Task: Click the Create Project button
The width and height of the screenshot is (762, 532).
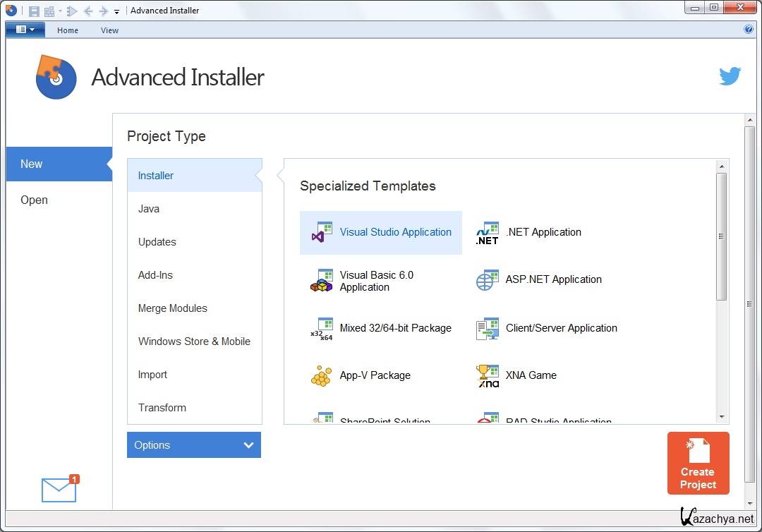Action: (698, 464)
